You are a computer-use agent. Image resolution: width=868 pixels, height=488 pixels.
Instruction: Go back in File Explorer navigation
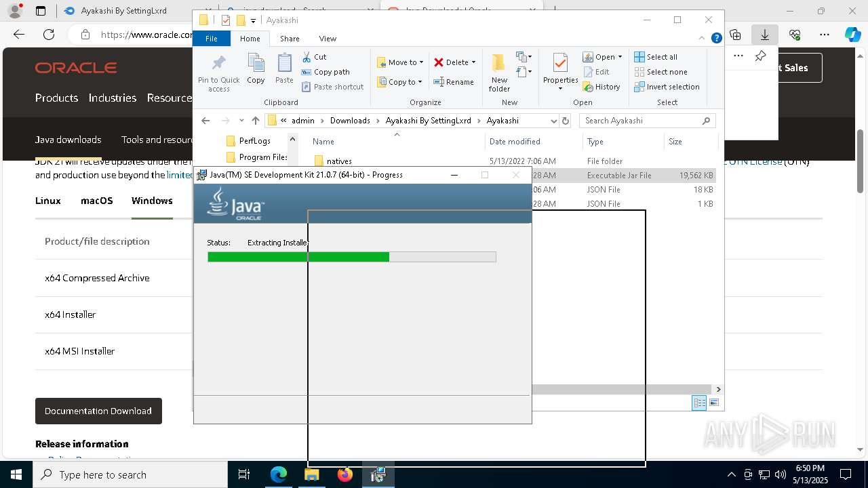coord(205,121)
